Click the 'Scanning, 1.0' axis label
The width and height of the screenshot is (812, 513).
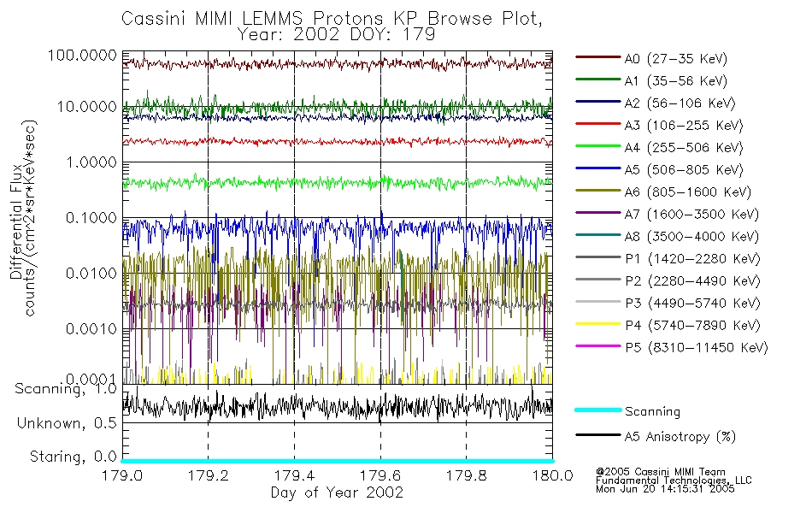[x=66, y=389]
